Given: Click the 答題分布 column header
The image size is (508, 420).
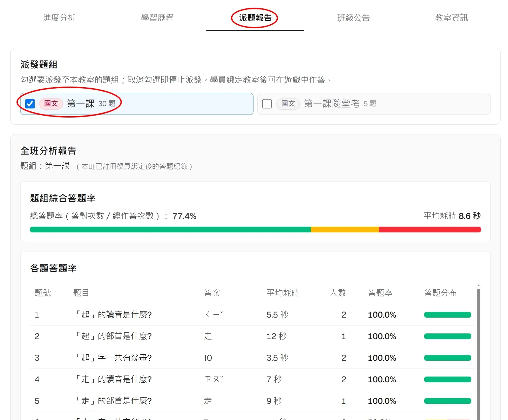Looking at the screenshot, I should click(x=441, y=293).
